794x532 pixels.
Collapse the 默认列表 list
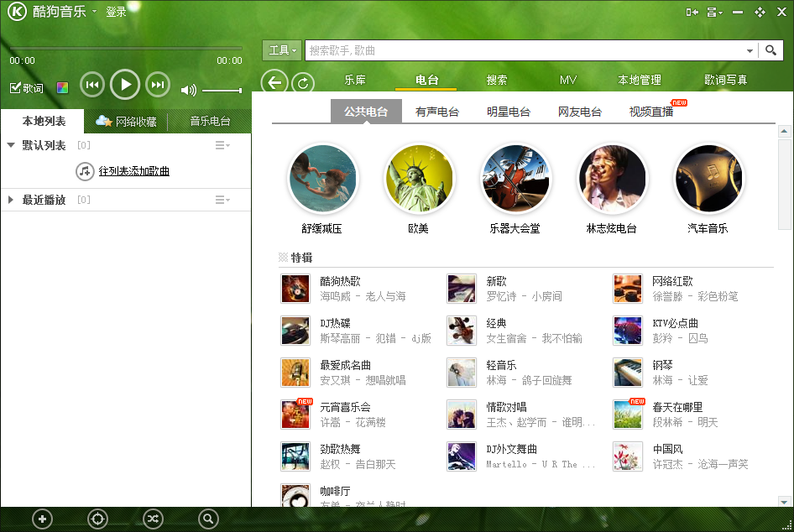pyautogui.click(x=11, y=145)
